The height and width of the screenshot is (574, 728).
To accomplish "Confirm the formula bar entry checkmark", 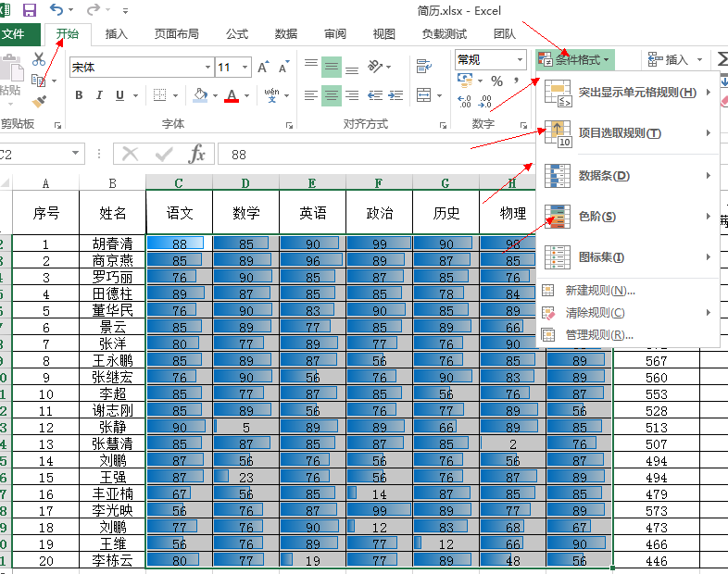I will click(164, 154).
